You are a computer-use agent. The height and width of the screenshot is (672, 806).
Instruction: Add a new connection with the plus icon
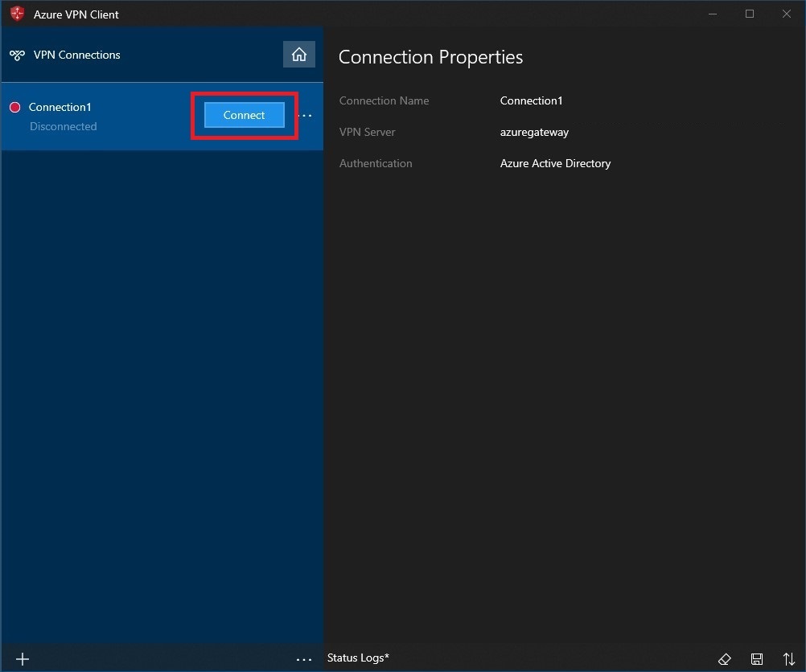pyautogui.click(x=22, y=658)
